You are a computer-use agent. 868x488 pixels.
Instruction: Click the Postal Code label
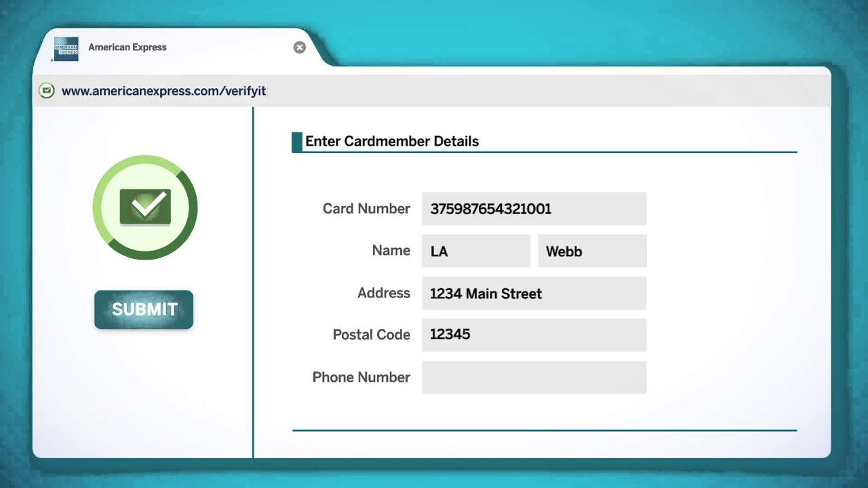pos(372,335)
